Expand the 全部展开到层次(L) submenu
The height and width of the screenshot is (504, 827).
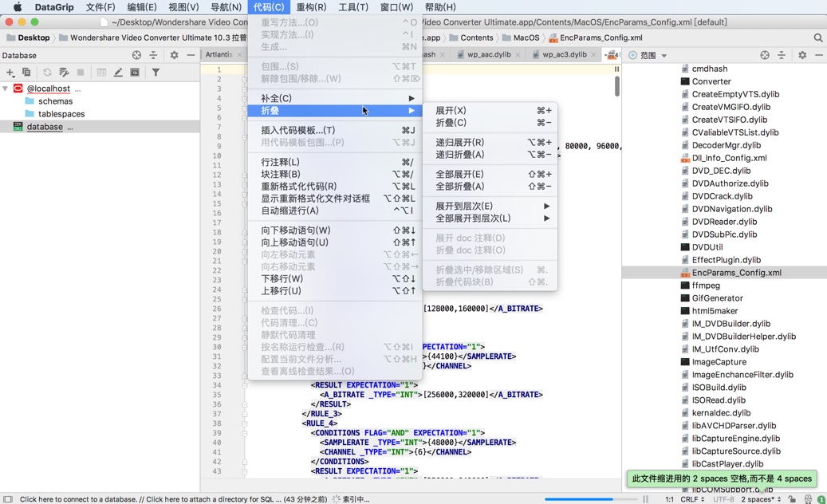pos(490,218)
